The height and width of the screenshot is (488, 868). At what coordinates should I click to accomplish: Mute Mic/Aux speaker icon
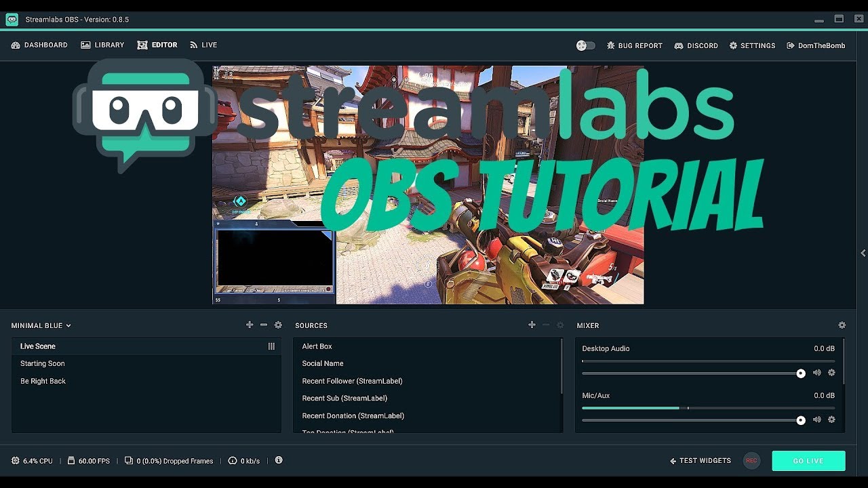coord(817,420)
